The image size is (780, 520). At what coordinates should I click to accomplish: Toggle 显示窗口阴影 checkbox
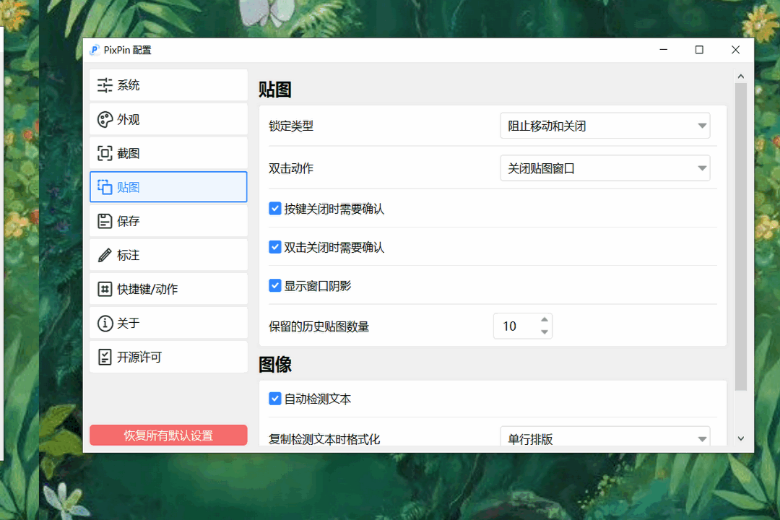pyautogui.click(x=275, y=286)
